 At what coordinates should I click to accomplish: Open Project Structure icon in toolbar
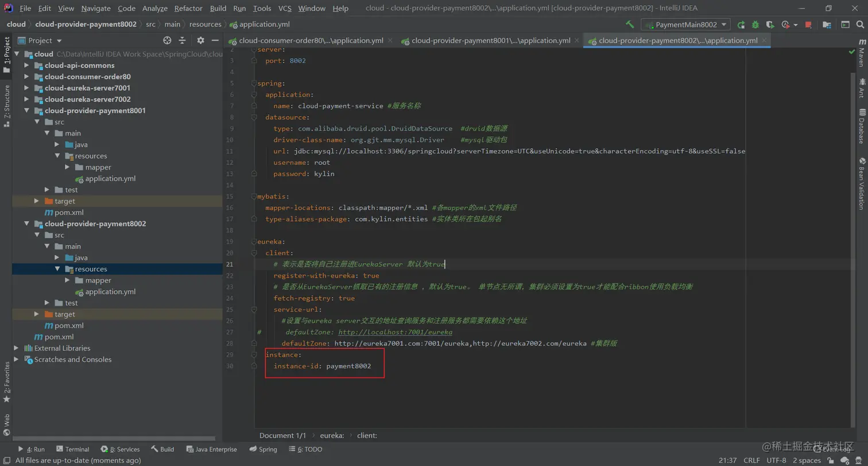(827, 25)
